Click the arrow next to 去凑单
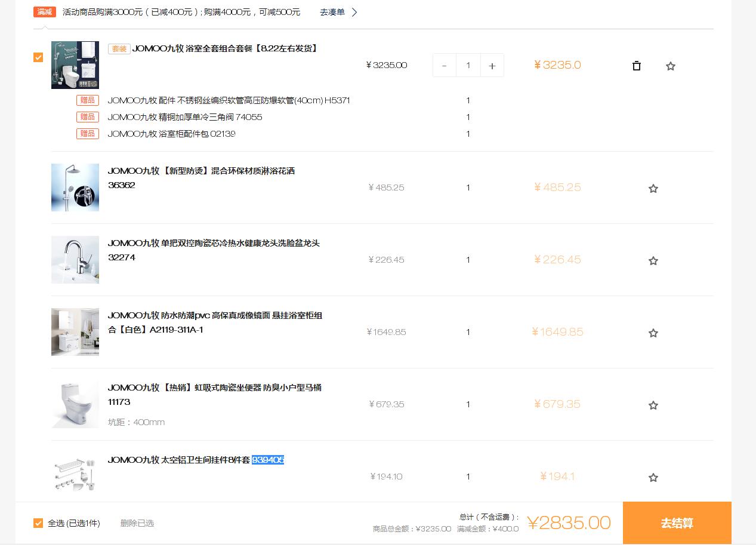 [x=354, y=12]
